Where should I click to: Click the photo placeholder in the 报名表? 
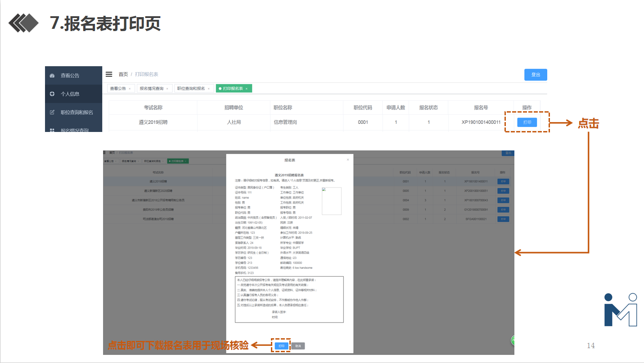click(x=332, y=201)
